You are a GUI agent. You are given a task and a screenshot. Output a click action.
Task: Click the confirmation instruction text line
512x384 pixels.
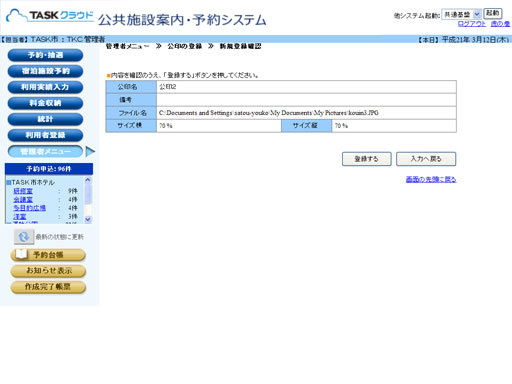[184, 75]
